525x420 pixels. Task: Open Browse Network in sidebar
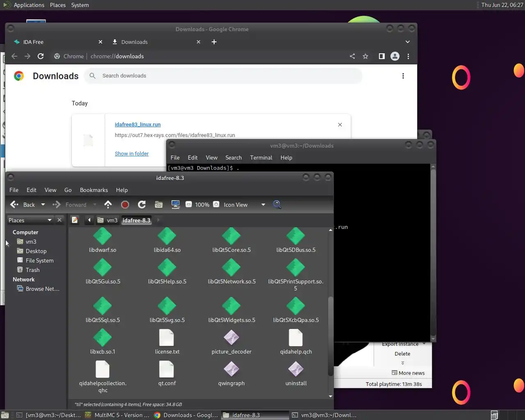(x=42, y=289)
